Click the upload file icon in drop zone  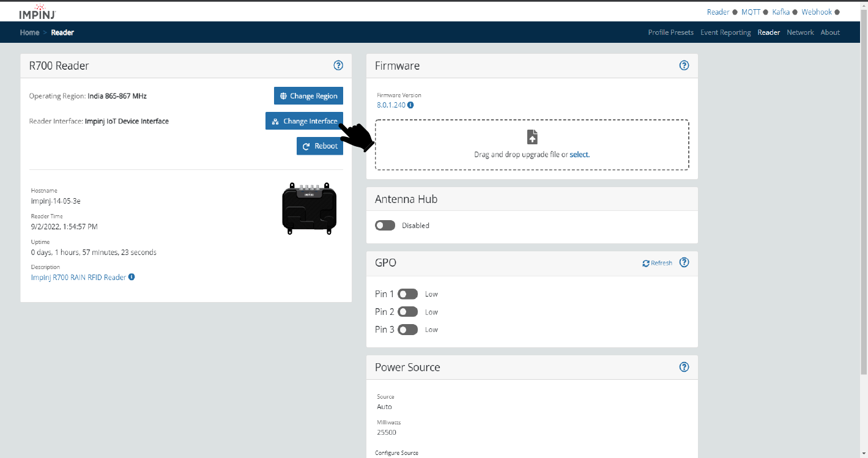[x=532, y=136]
